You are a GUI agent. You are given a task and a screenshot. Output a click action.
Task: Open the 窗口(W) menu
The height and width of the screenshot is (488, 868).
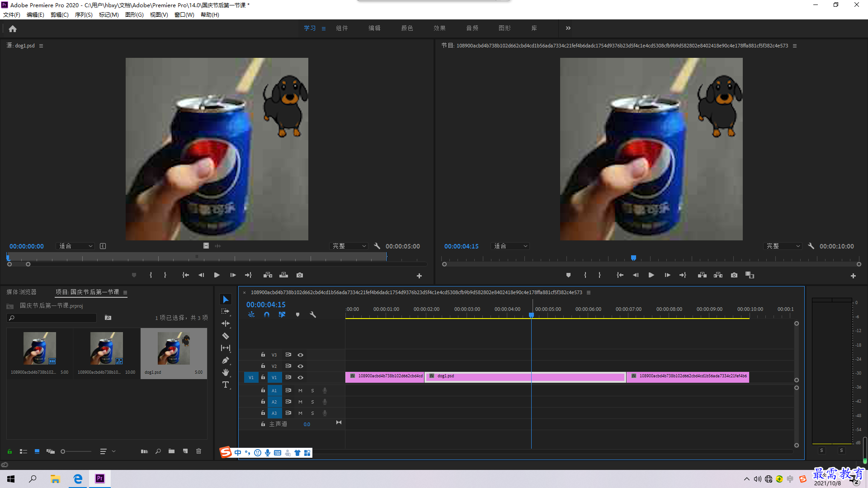pos(184,15)
